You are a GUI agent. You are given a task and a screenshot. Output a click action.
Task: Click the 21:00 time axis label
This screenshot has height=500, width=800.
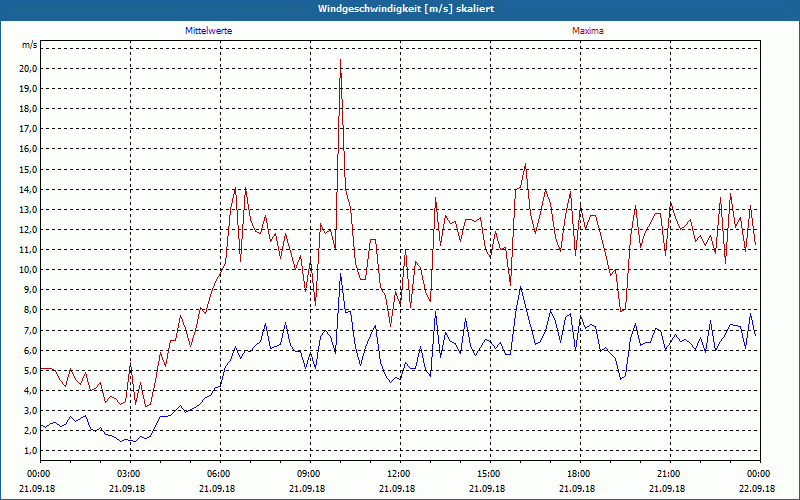click(669, 474)
